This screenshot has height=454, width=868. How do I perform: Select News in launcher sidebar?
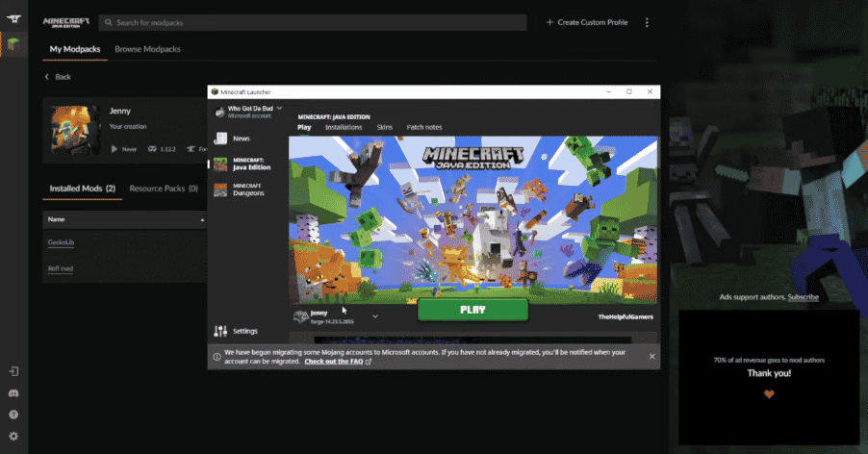[x=242, y=139]
